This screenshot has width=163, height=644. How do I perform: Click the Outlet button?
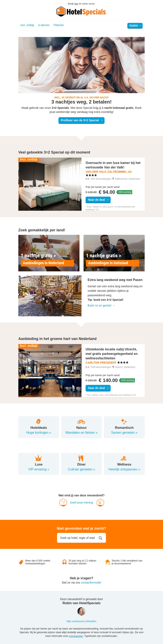coord(135,26)
